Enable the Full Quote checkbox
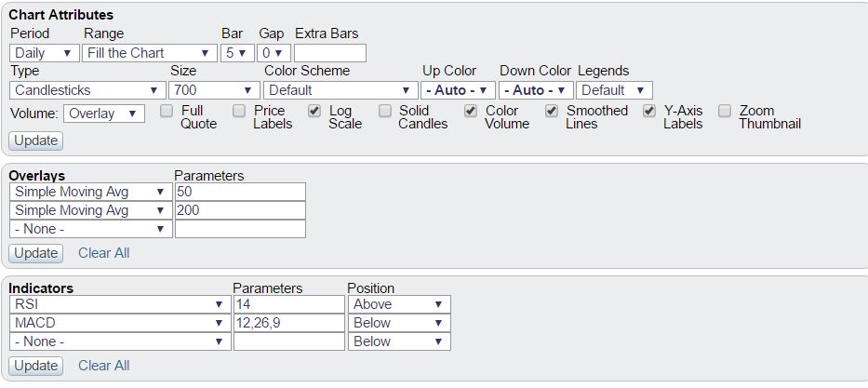Screen dimensions: 868x388 point(167,112)
